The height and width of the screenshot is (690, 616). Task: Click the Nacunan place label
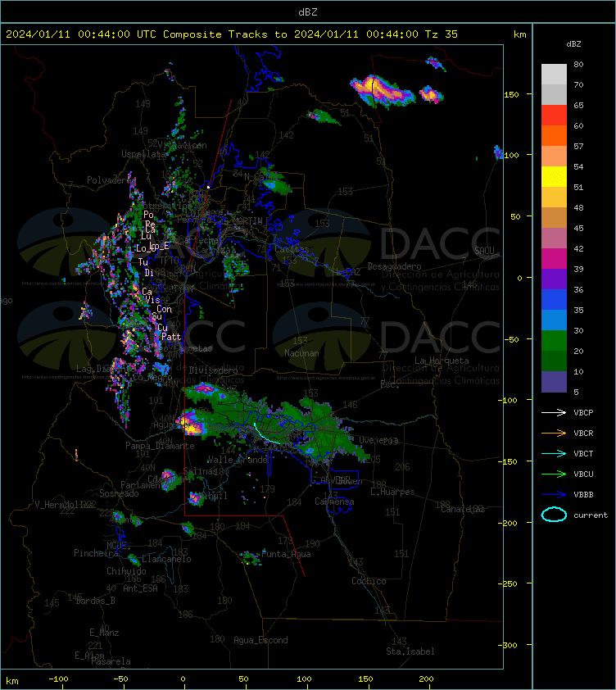click(301, 353)
